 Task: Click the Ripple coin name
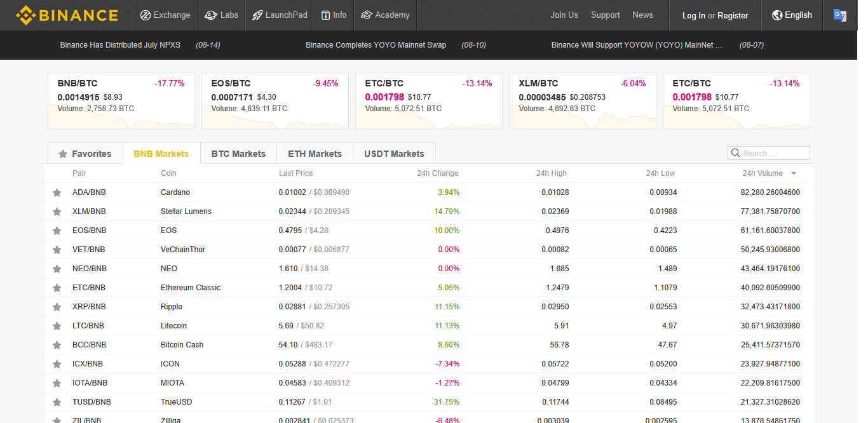[x=172, y=307]
